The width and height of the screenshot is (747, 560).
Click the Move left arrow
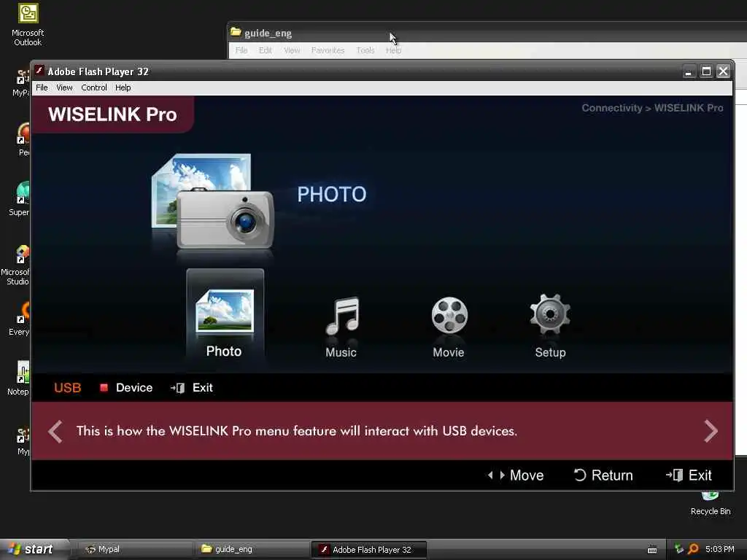[x=490, y=475]
